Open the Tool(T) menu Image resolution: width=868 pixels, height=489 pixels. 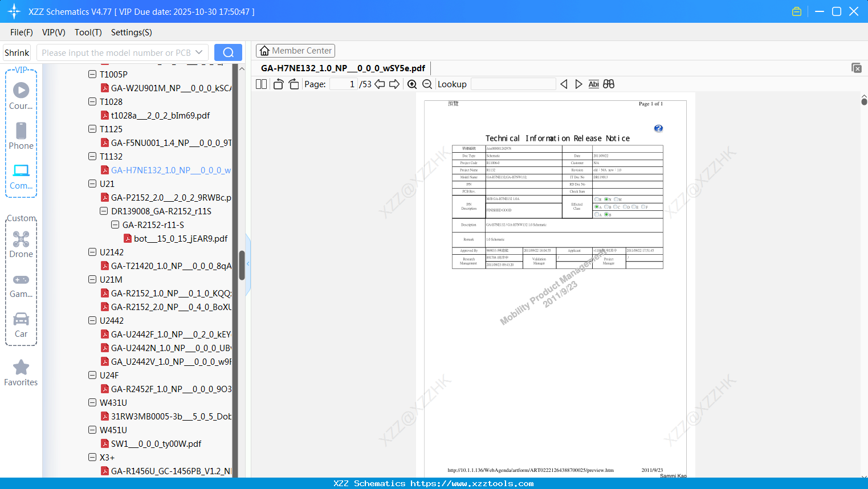(x=88, y=32)
